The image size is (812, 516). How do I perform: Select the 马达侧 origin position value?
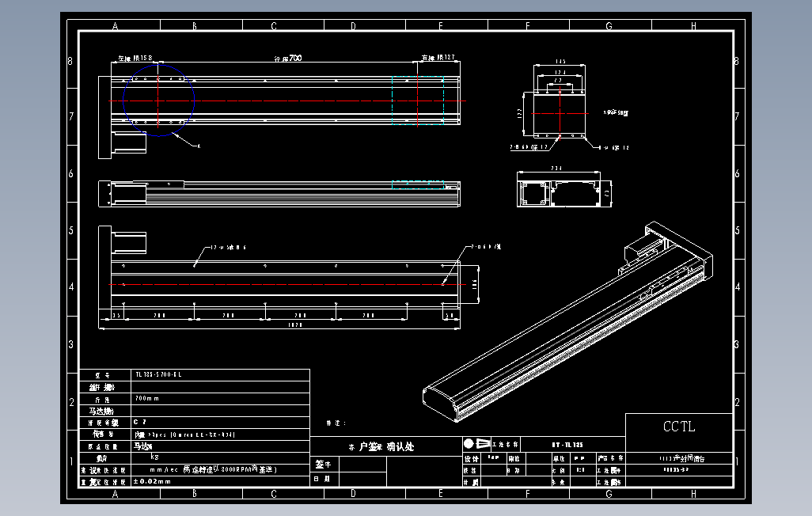click(x=143, y=446)
